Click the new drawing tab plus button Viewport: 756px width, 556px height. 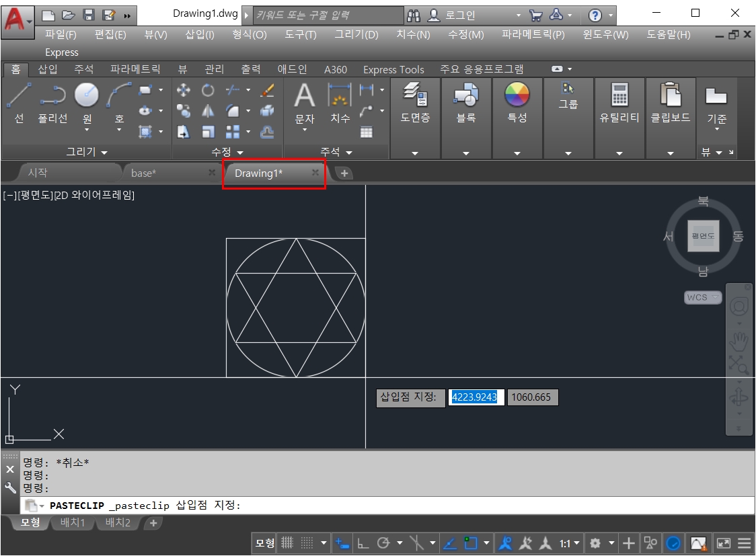point(344,173)
